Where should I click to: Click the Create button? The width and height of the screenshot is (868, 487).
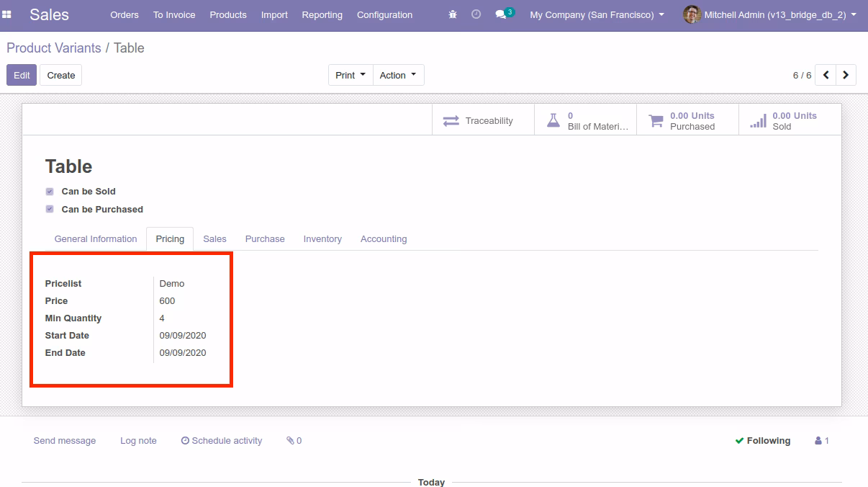tap(61, 75)
